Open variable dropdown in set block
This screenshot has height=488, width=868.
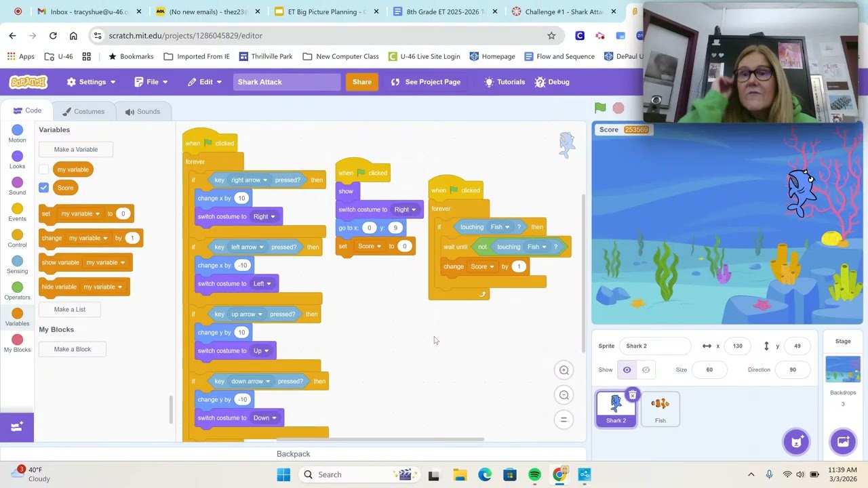[x=80, y=213]
